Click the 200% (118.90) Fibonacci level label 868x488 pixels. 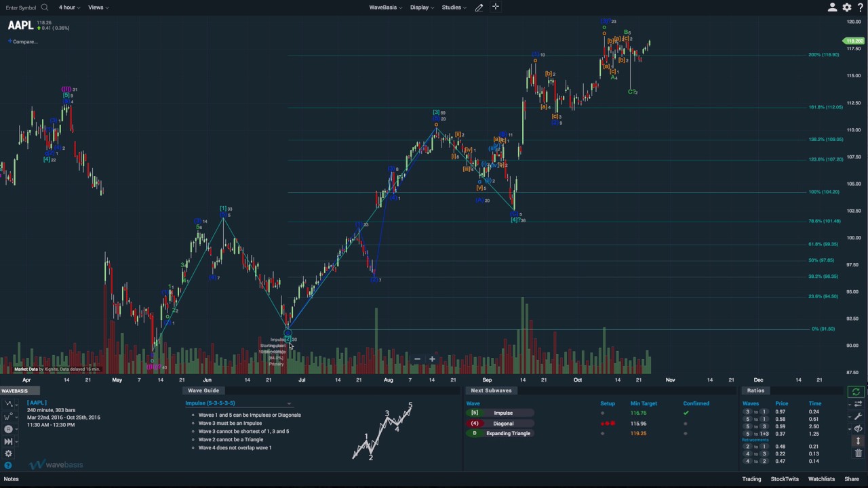click(x=823, y=55)
